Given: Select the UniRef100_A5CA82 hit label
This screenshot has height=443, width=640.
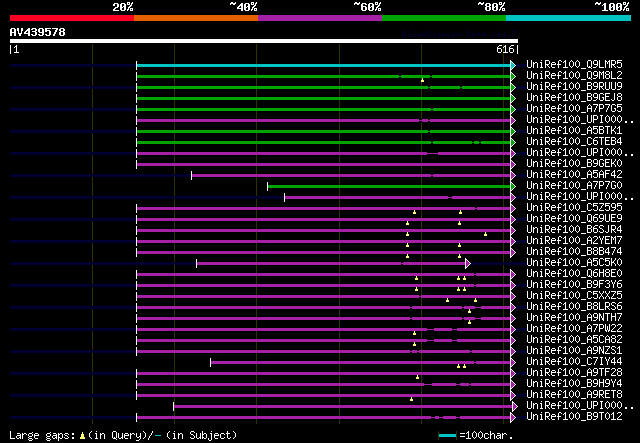Looking at the screenshot, I should (574, 340).
